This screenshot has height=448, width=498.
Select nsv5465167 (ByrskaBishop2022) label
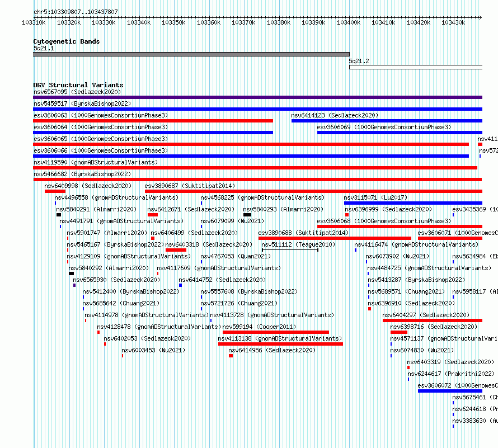115,244
